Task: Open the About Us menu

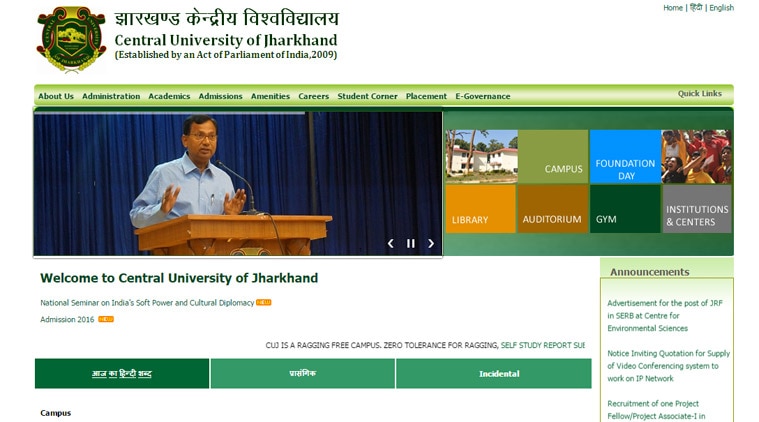Action: pyautogui.click(x=56, y=96)
